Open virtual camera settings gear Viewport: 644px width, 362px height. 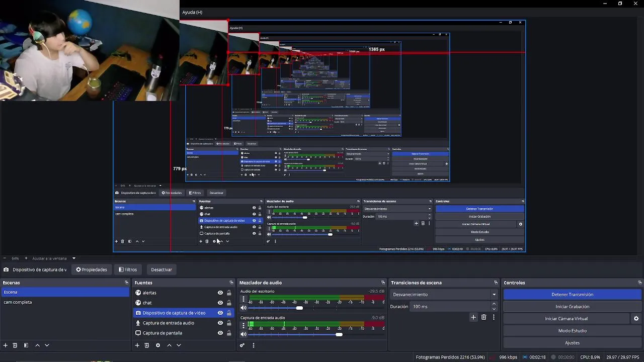pos(636,319)
